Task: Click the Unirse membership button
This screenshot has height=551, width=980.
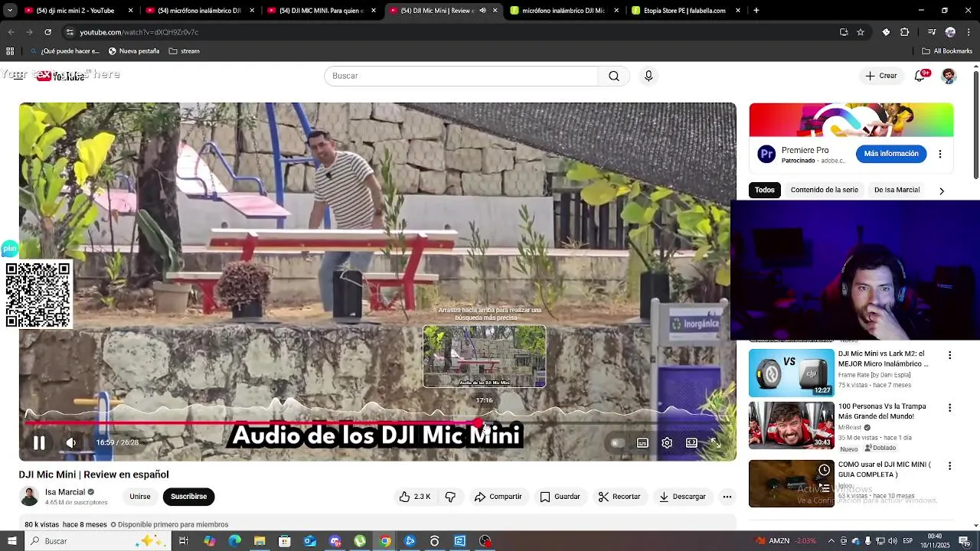Action: click(140, 497)
